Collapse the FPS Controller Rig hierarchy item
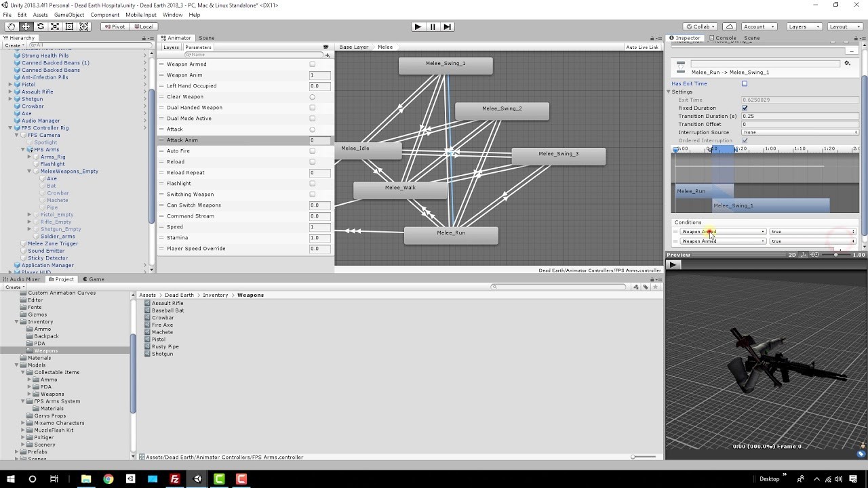This screenshot has width=868, height=488. click(10, 128)
